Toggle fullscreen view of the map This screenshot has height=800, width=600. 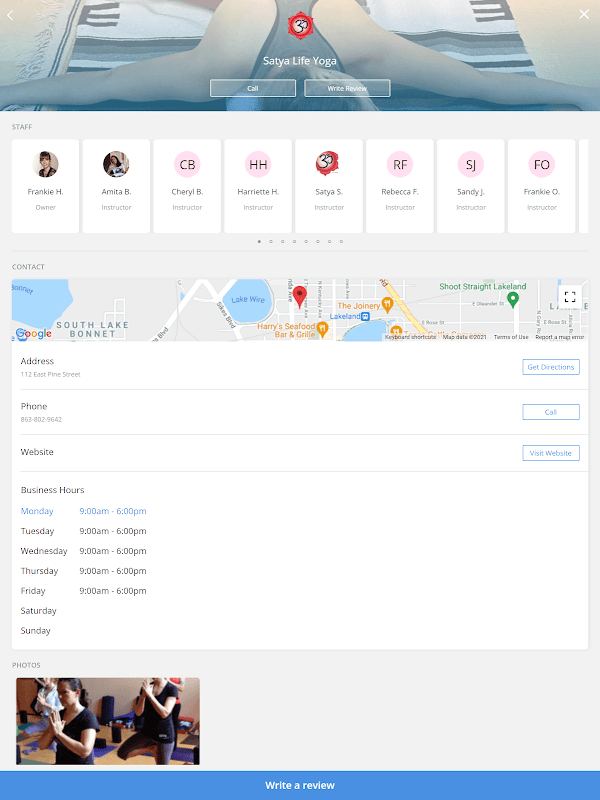(x=570, y=297)
